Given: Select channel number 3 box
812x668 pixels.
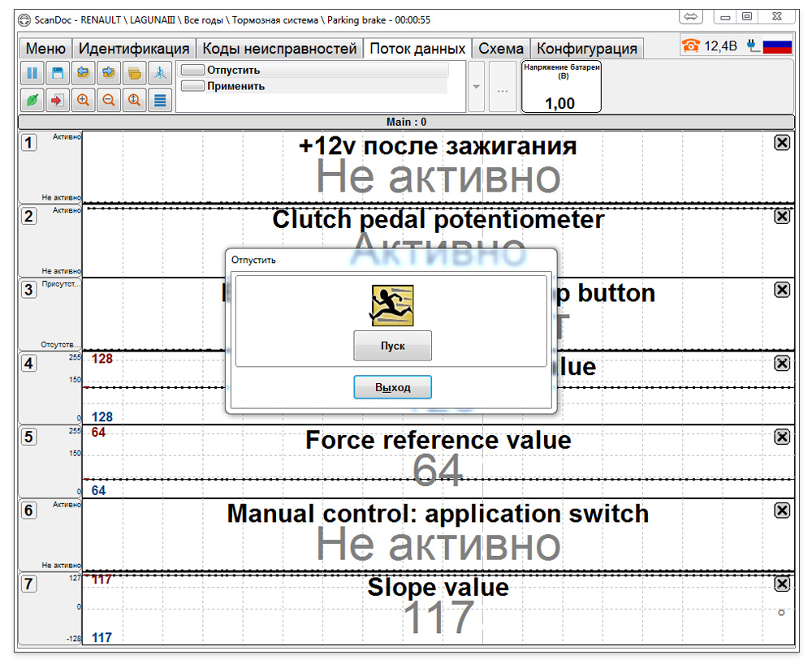Looking at the screenshot, I should click(x=29, y=290).
